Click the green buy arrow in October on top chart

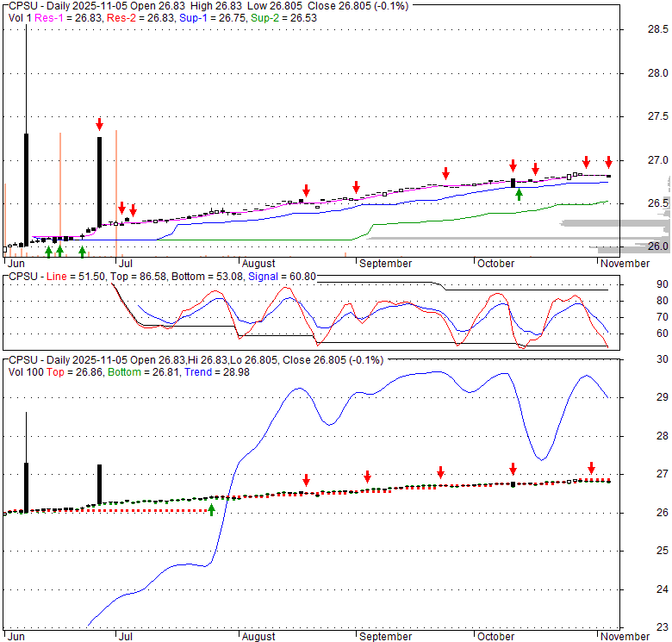[519, 195]
